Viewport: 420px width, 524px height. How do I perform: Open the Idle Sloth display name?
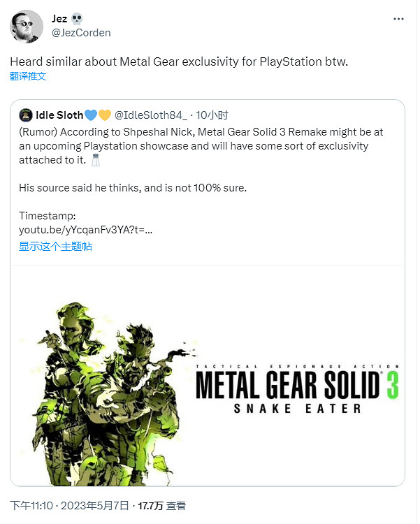[58, 115]
